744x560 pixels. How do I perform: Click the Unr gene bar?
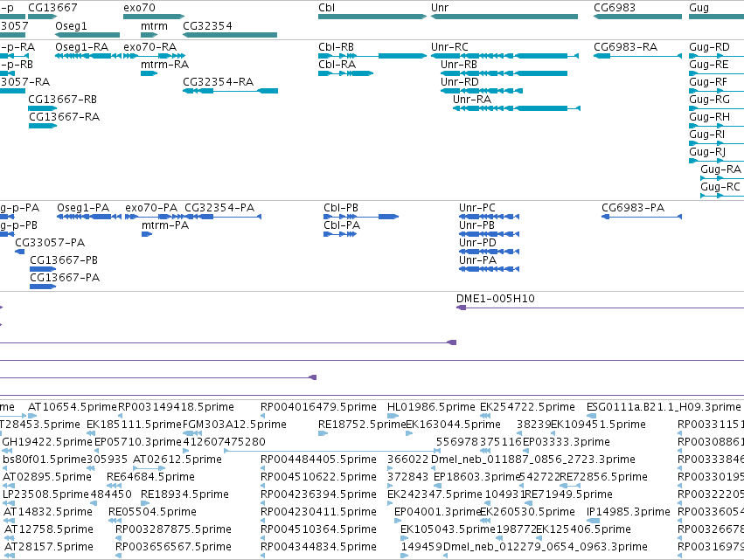[504, 17]
